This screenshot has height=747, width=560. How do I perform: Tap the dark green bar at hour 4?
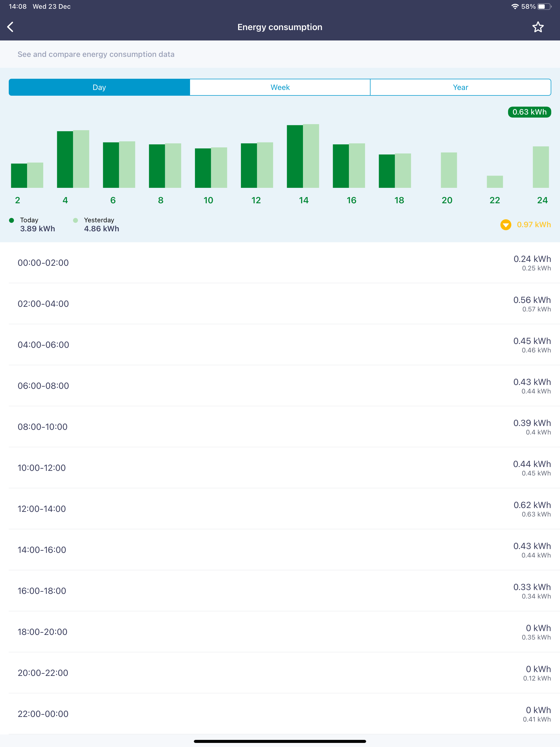[65, 159]
